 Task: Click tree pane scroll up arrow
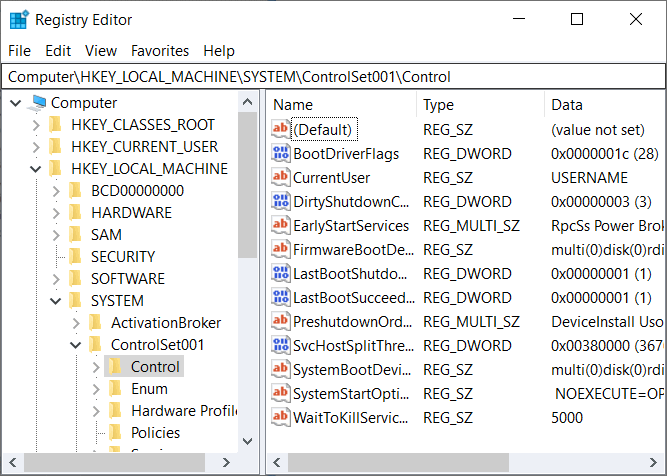point(248,102)
